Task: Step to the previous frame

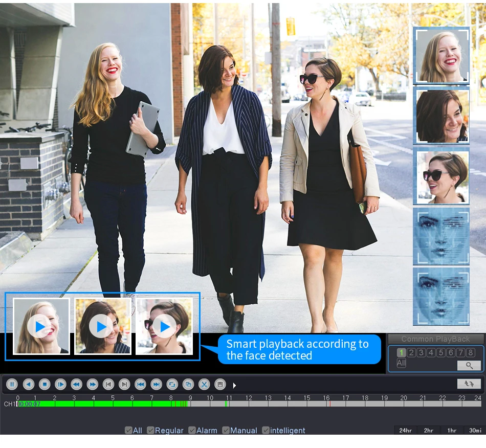Action: tap(108, 385)
